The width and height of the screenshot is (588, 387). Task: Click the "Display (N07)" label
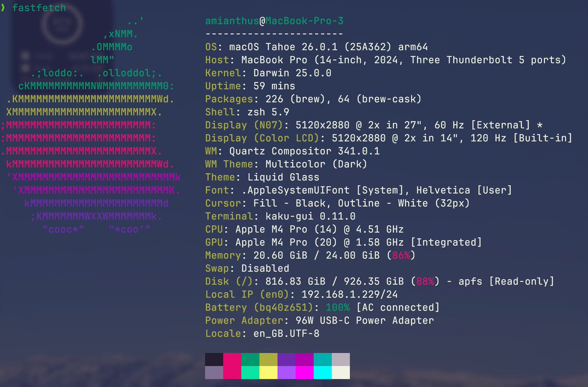coord(245,125)
